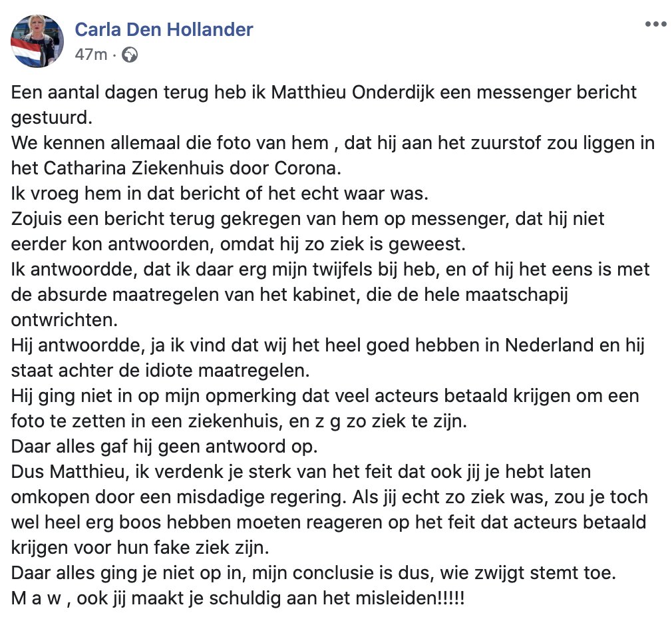Viewport: 672px width, 631px height.
Task: Click the line Daar alles gaf hij
Action: tap(164, 447)
